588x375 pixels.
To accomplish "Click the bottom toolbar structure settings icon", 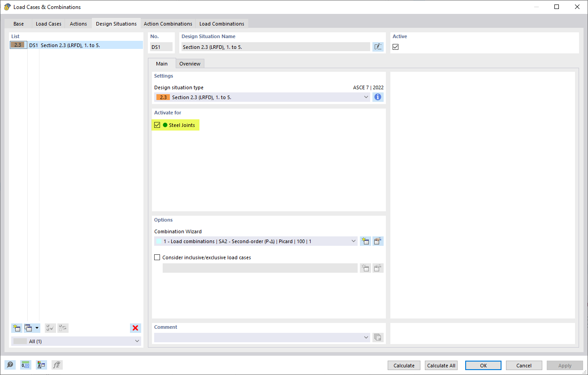I will [x=41, y=365].
